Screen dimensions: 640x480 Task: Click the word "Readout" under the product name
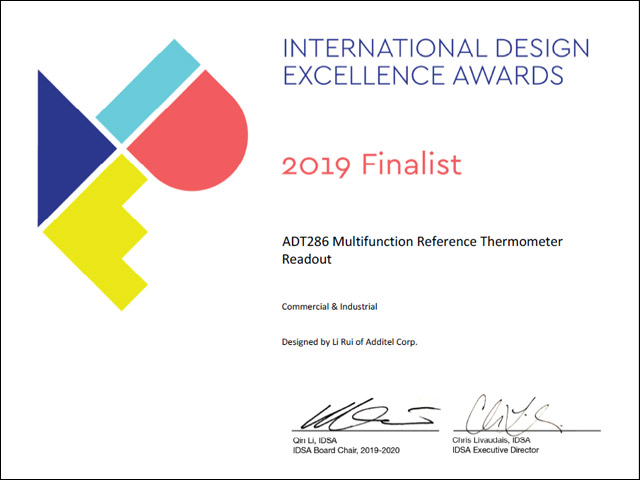click(307, 258)
